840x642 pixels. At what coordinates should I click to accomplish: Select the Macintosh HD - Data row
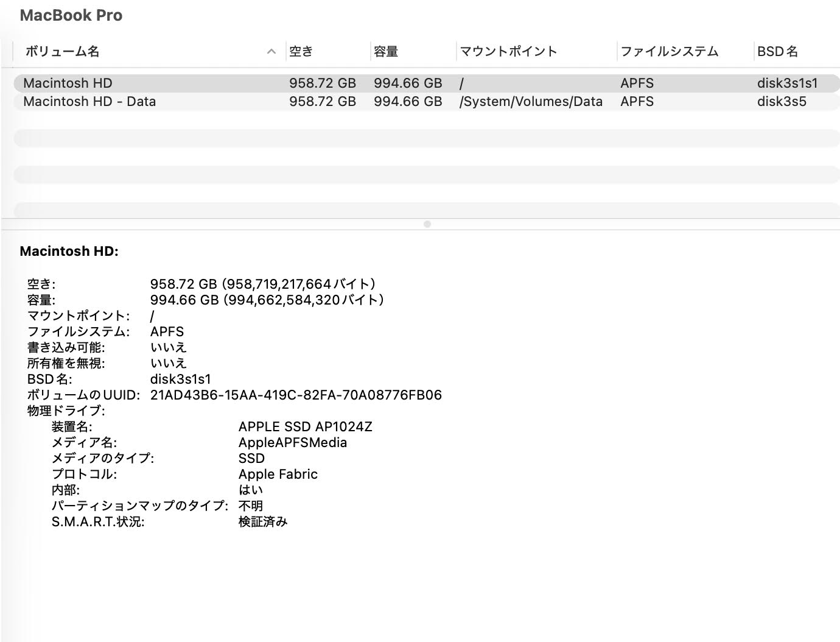(x=425, y=101)
